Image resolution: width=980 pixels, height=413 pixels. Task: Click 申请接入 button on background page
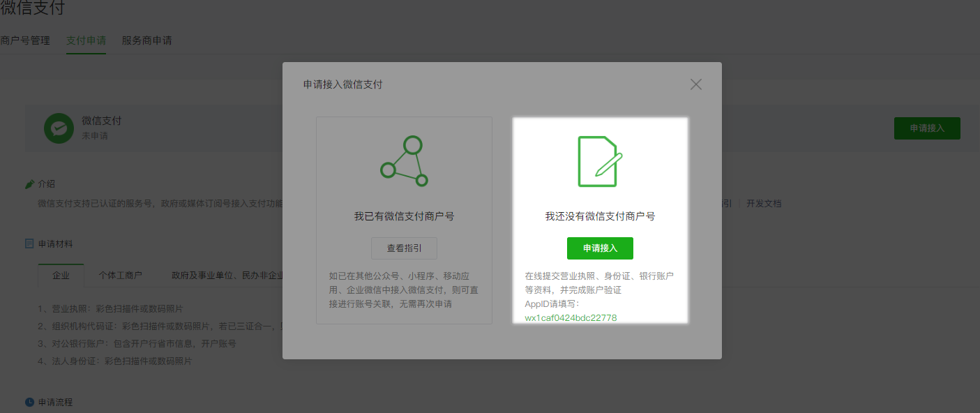tap(927, 128)
